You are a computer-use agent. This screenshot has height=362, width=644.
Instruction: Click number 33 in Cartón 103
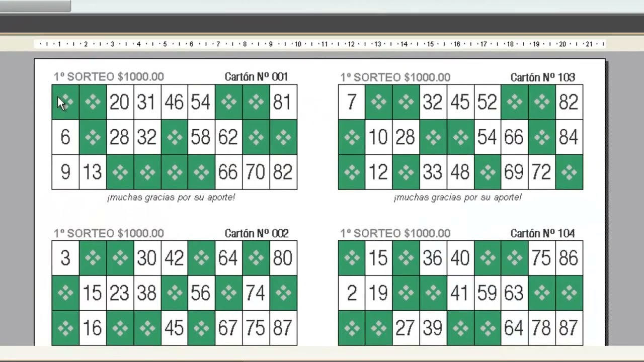[x=433, y=172]
